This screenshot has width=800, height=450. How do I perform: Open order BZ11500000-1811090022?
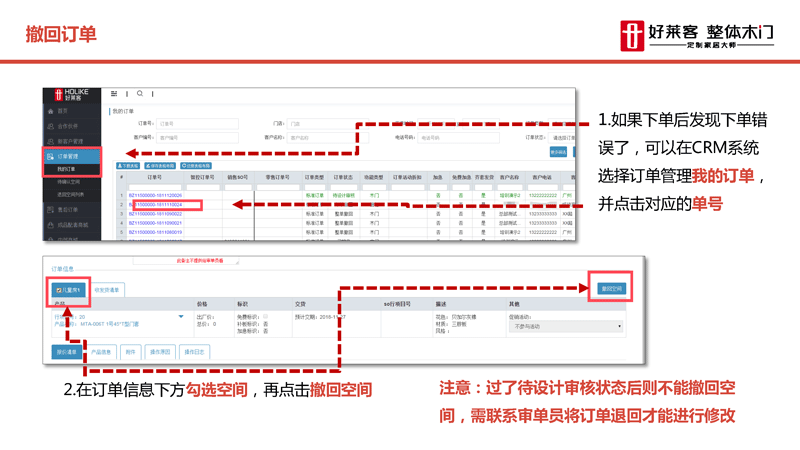tap(155, 214)
